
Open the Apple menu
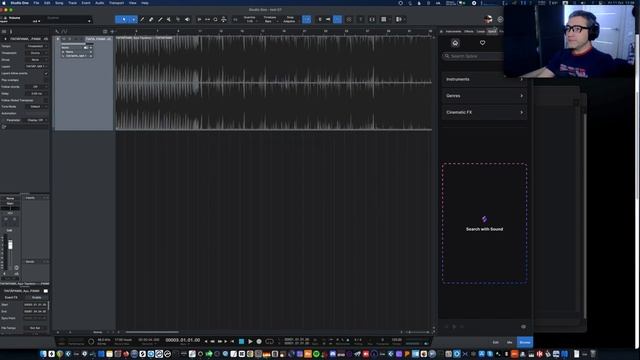[x=4, y=3]
